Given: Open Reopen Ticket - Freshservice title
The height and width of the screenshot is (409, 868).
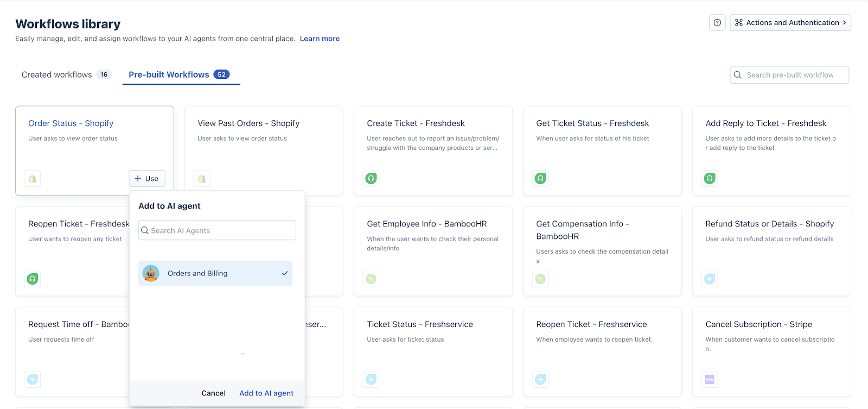Looking at the screenshot, I should coord(591,324).
